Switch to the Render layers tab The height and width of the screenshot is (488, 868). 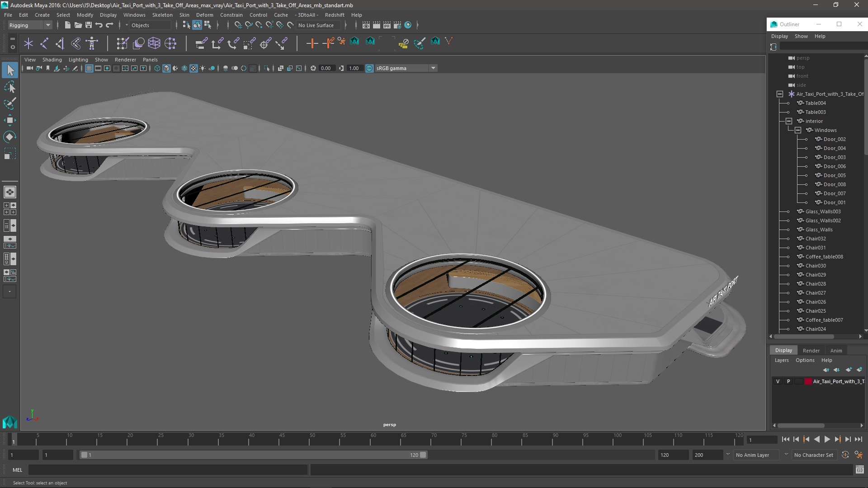pos(811,351)
